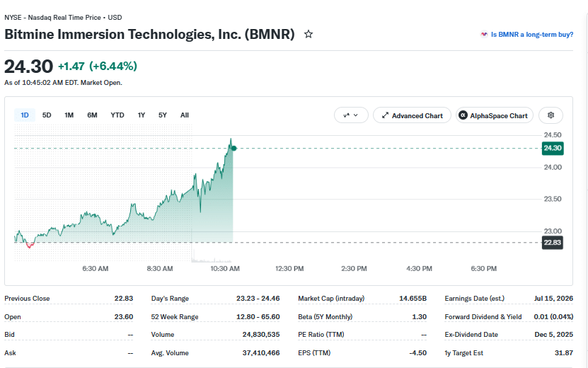Switch chart to 1M range
Image resolution: width=588 pixels, height=368 pixels.
(x=69, y=115)
